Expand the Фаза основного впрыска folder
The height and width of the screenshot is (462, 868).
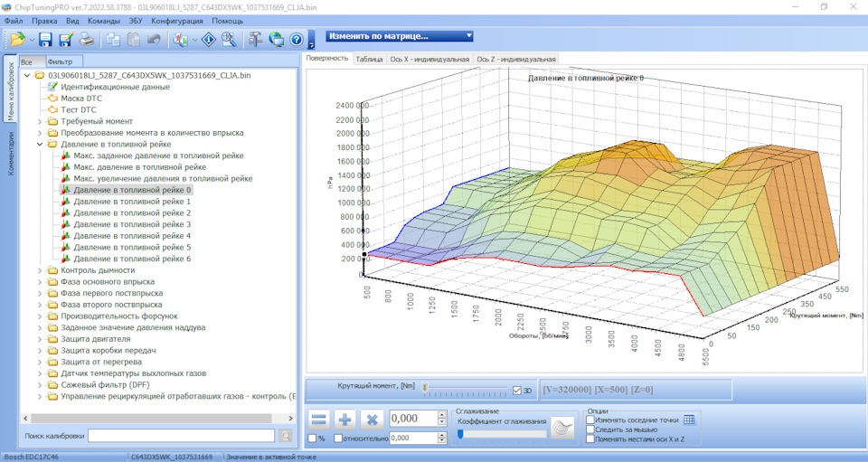click(x=40, y=281)
